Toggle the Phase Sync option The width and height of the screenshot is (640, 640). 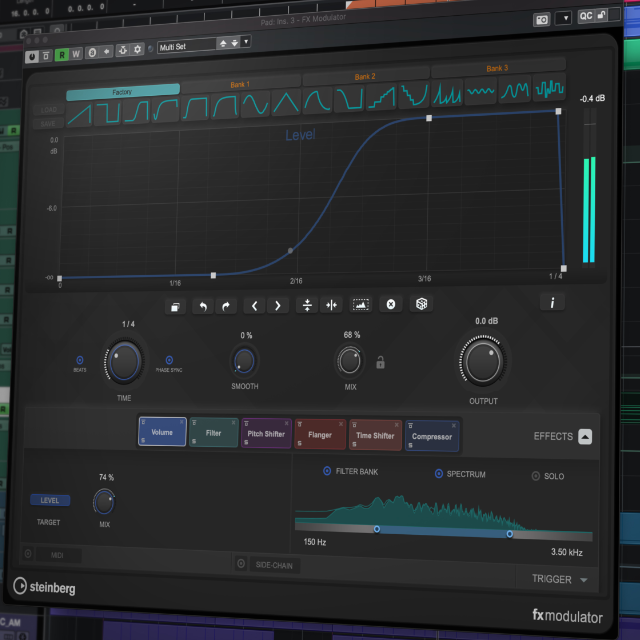coord(168,360)
